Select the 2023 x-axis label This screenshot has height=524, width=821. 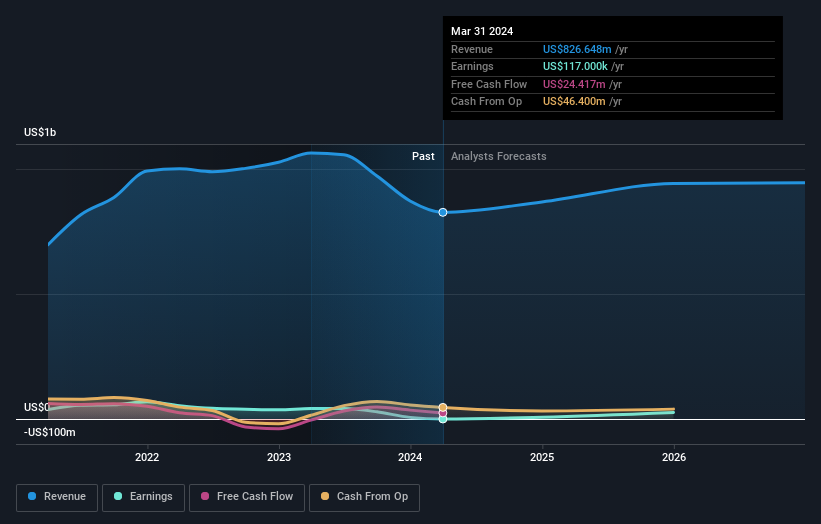(x=279, y=457)
